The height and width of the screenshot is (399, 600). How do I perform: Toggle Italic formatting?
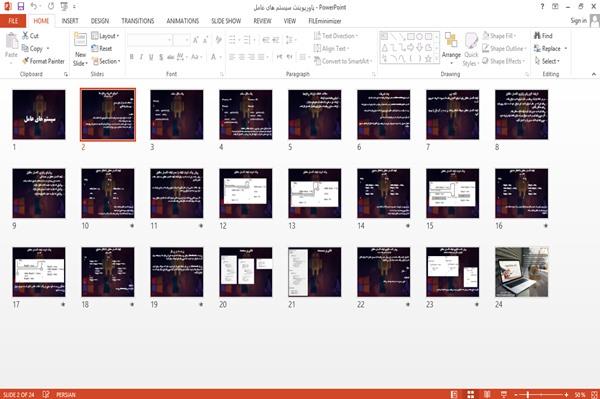click(141, 57)
